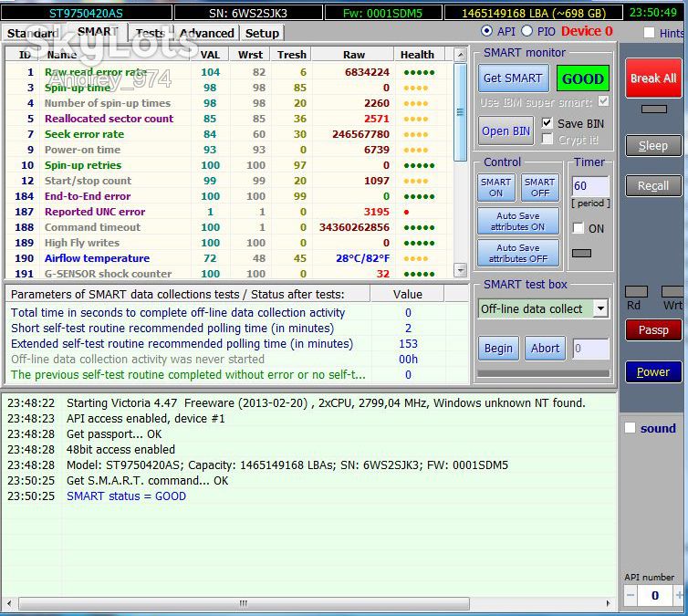This screenshot has height=616, width=688.
Task: Click Auto Save attributes OFF button
Action: point(517,253)
